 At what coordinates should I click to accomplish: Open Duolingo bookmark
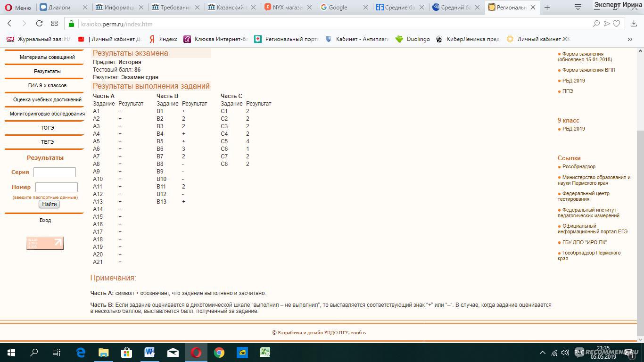pyautogui.click(x=413, y=39)
